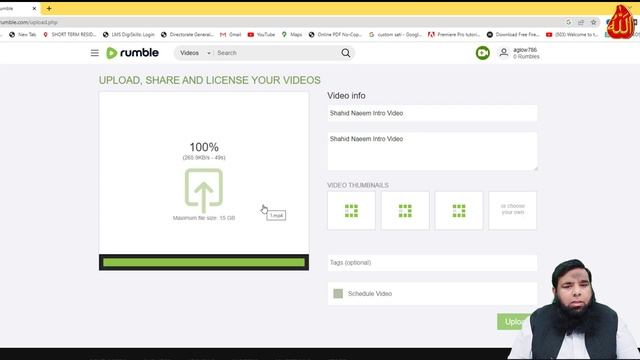The height and width of the screenshot is (360, 640).
Task: Expand the Videos search type dropdown
Action: (196, 53)
